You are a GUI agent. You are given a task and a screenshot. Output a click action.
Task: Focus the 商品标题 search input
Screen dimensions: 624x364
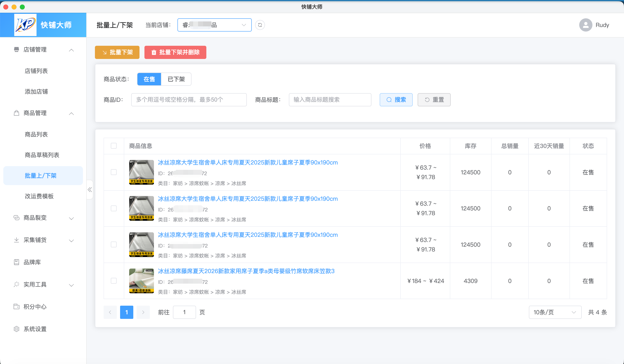point(330,100)
